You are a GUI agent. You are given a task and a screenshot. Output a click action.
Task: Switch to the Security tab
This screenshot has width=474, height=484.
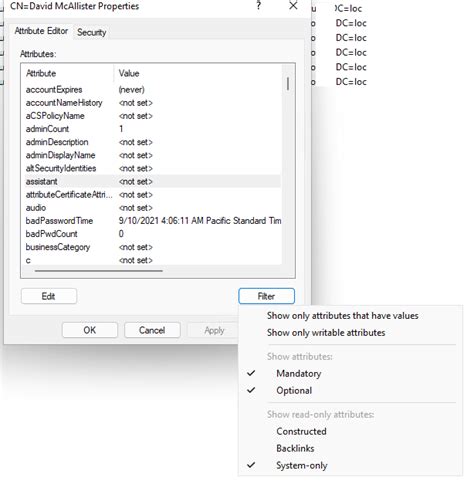click(92, 32)
